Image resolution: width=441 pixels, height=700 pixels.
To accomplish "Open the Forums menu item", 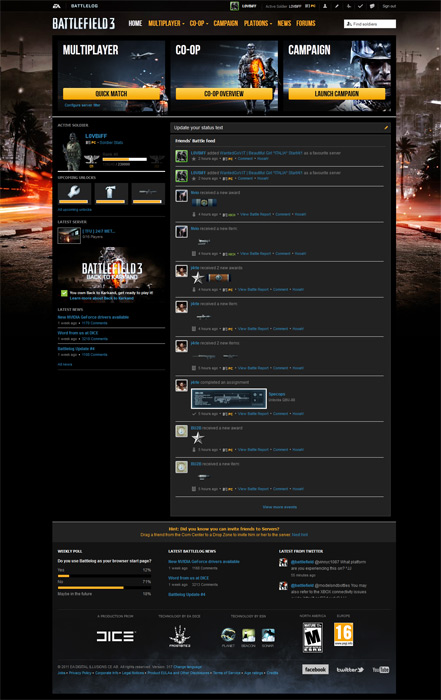I will click(306, 23).
